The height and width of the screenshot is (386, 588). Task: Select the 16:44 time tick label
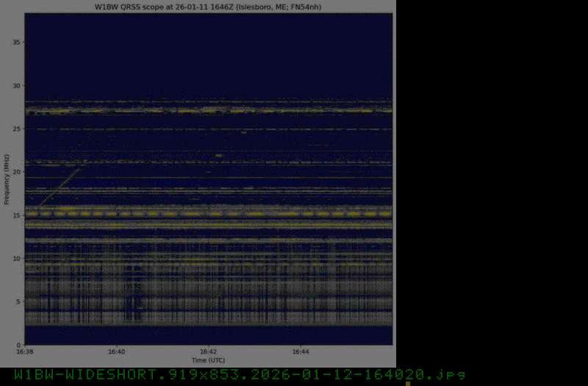click(299, 352)
